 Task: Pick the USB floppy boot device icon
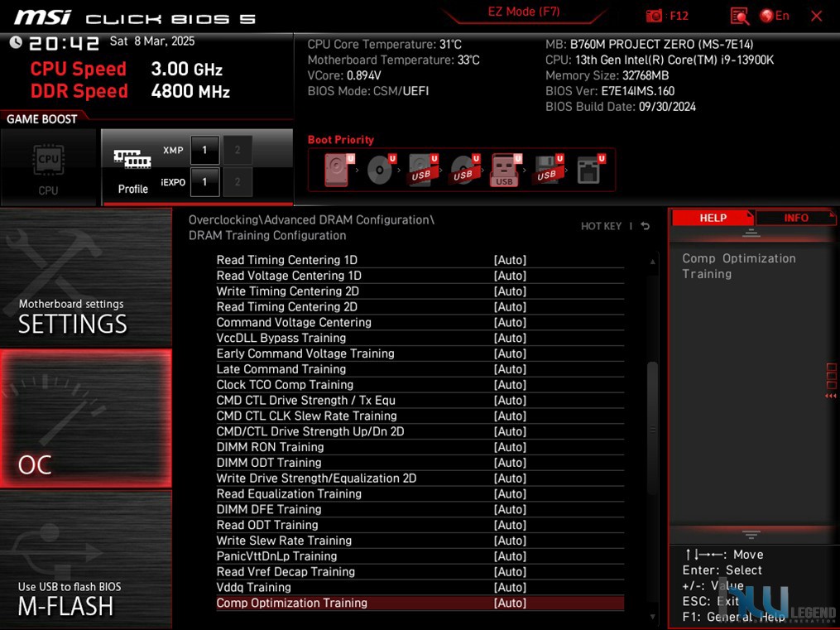[x=548, y=169]
